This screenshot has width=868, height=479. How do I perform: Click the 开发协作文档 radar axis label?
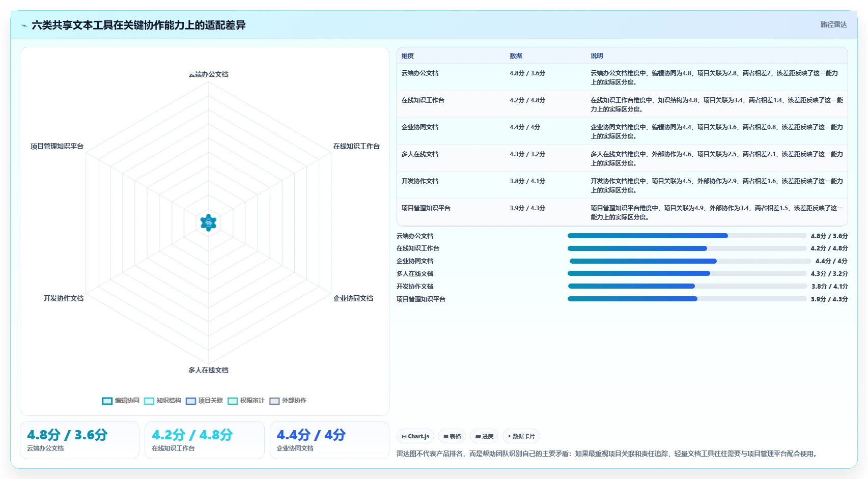pos(64,298)
